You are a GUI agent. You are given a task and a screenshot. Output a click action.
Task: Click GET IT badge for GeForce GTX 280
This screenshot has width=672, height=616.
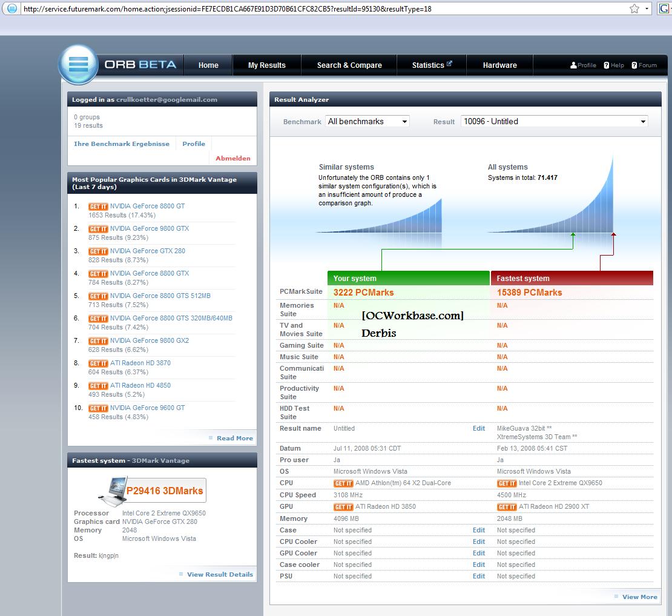[98, 251]
